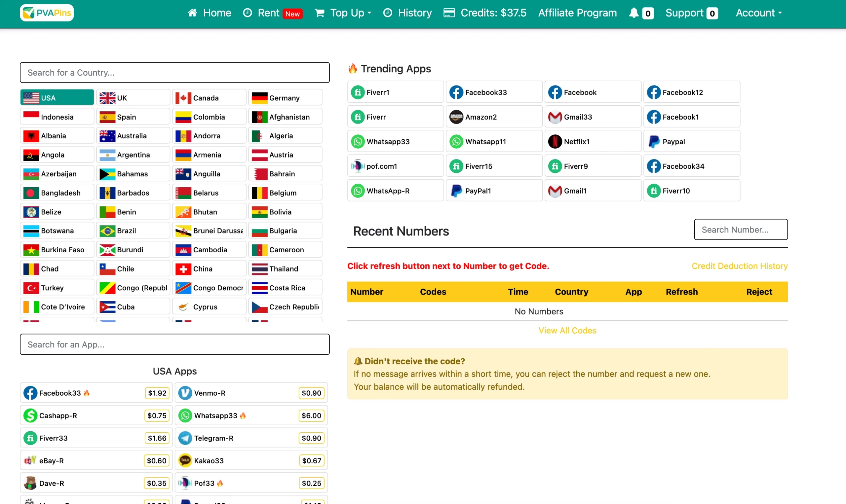The height and width of the screenshot is (504, 846).
Task: Select Pof33 app at $0.25
Action: pyautogui.click(x=251, y=483)
